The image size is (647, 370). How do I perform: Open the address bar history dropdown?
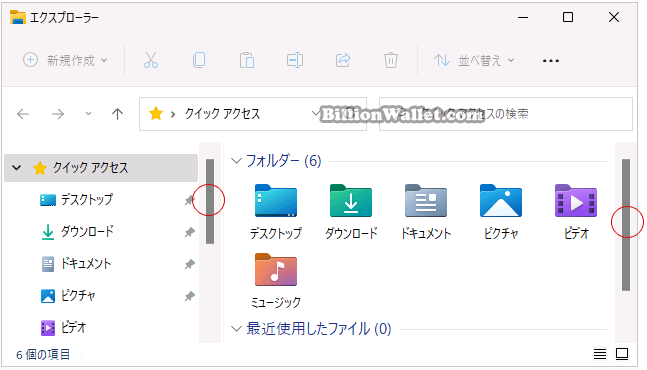[315, 113]
